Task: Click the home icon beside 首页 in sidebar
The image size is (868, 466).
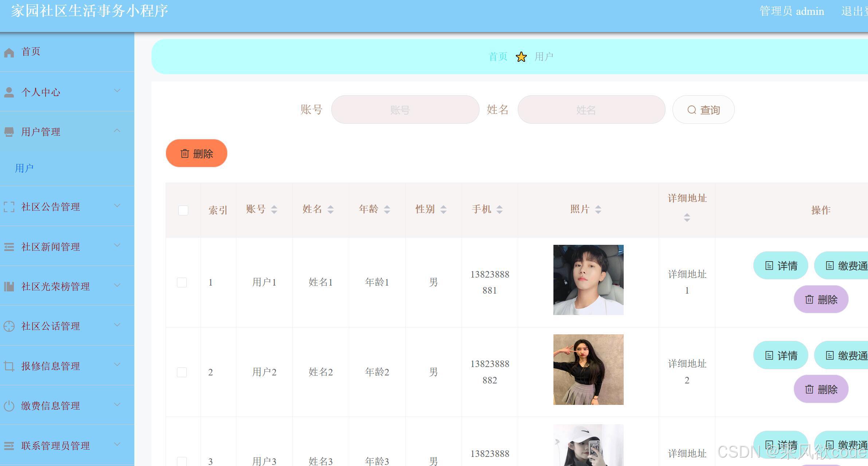Action: point(9,53)
